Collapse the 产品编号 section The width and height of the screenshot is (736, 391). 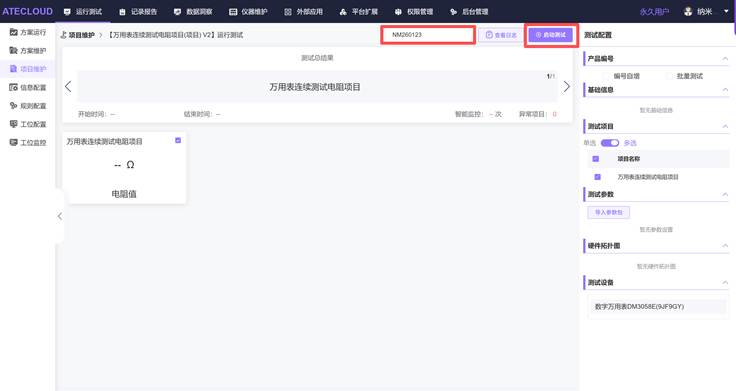pos(725,59)
